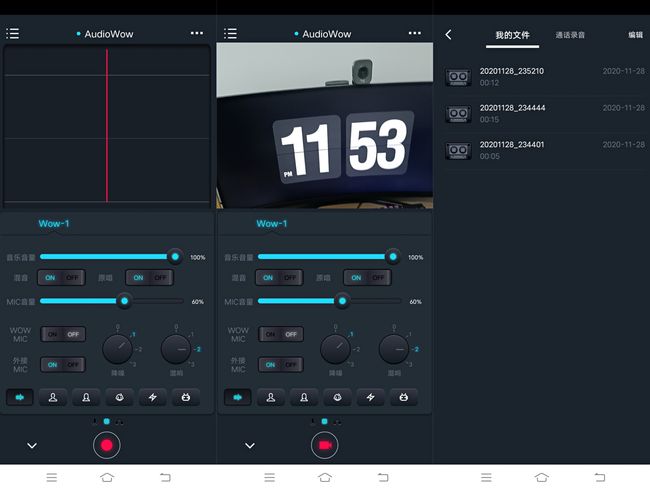Collapse the panel with the chevron beside the video record button
The width and height of the screenshot is (650, 488).
click(x=250, y=445)
